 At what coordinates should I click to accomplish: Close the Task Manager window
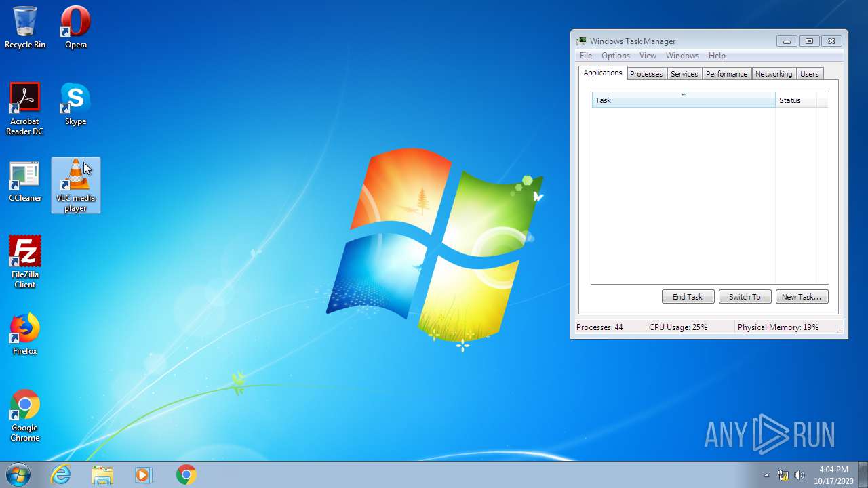click(832, 41)
